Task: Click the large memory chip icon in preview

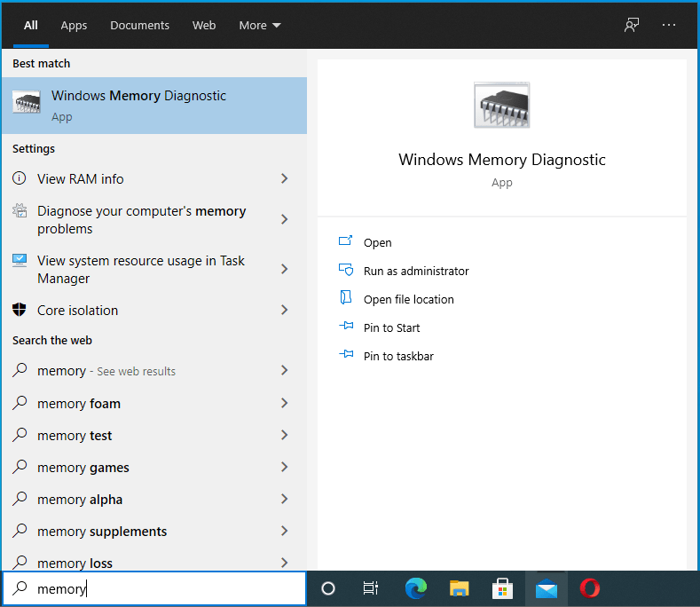Action: point(502,105)
